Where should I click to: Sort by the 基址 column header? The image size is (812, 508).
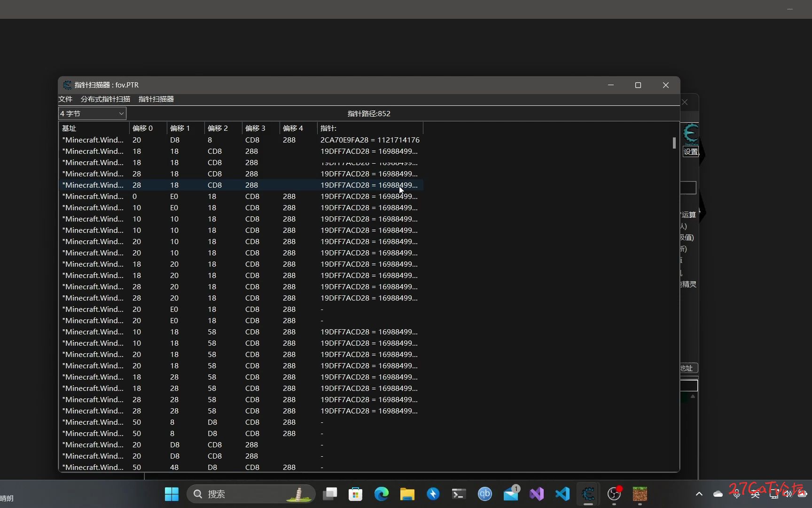[94, 128]
